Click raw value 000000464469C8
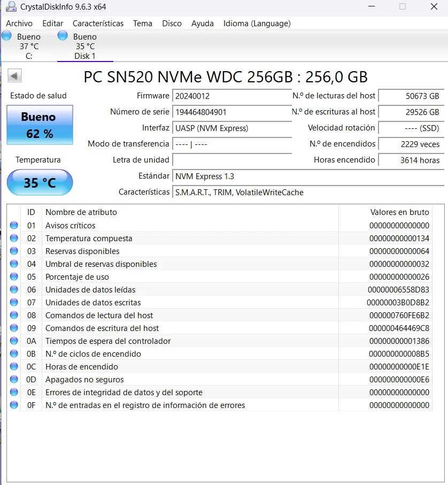Viewport: 448px width, 485px height. [x=399, y=328]
